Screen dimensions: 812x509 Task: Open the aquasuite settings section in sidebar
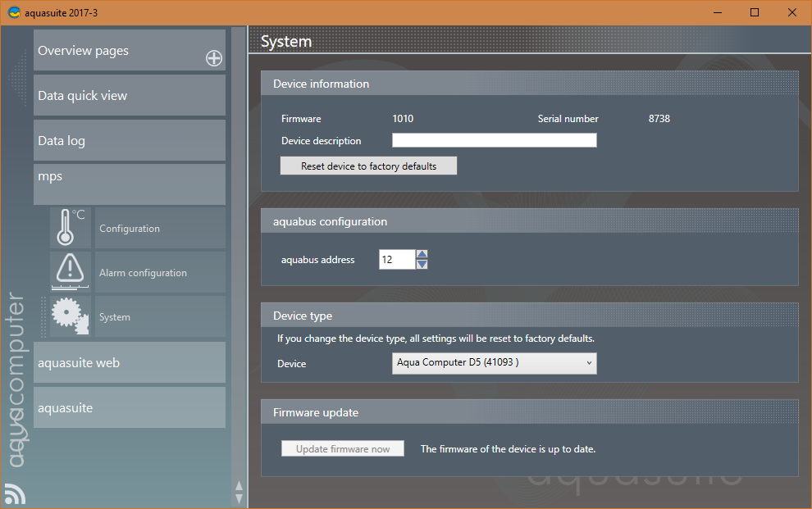(x=129, y=407)
